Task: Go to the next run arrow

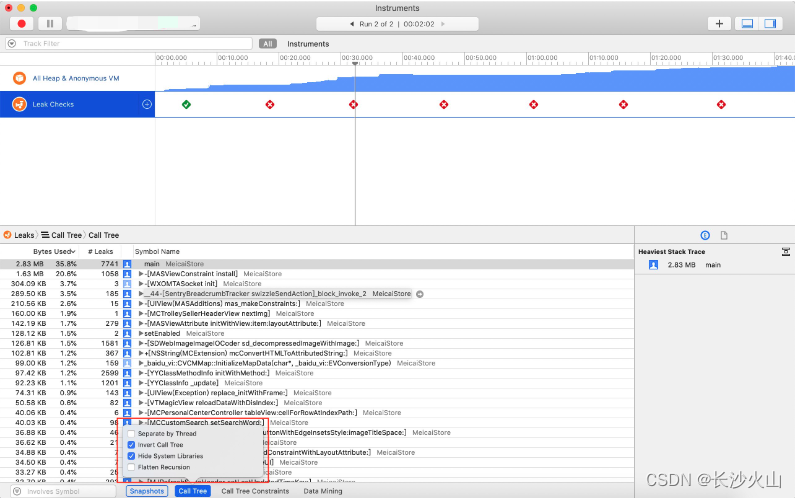Action: click(x=443, y=24)
